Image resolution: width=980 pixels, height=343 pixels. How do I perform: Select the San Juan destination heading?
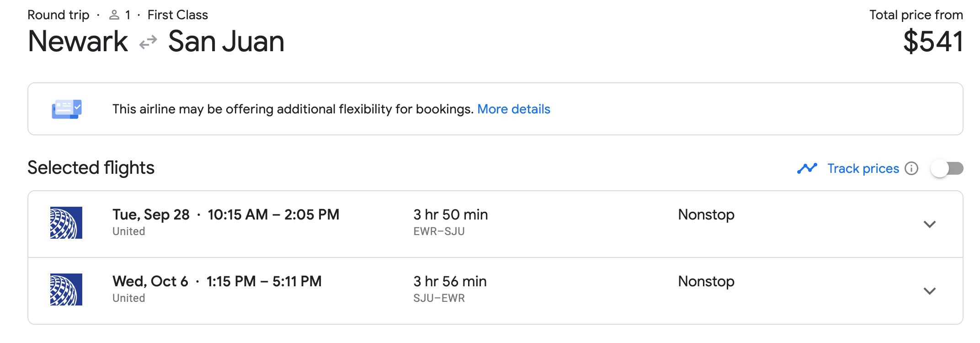[x=226, y=42]
